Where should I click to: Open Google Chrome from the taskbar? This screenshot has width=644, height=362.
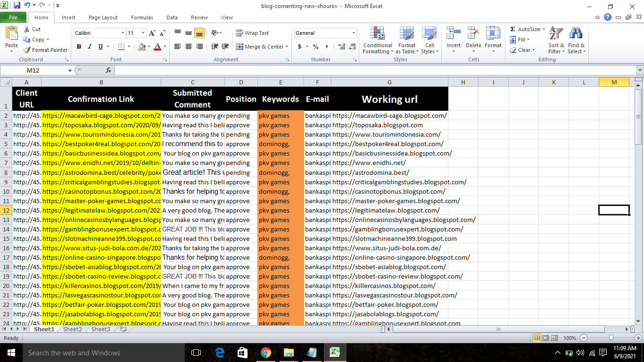(265, 352)
